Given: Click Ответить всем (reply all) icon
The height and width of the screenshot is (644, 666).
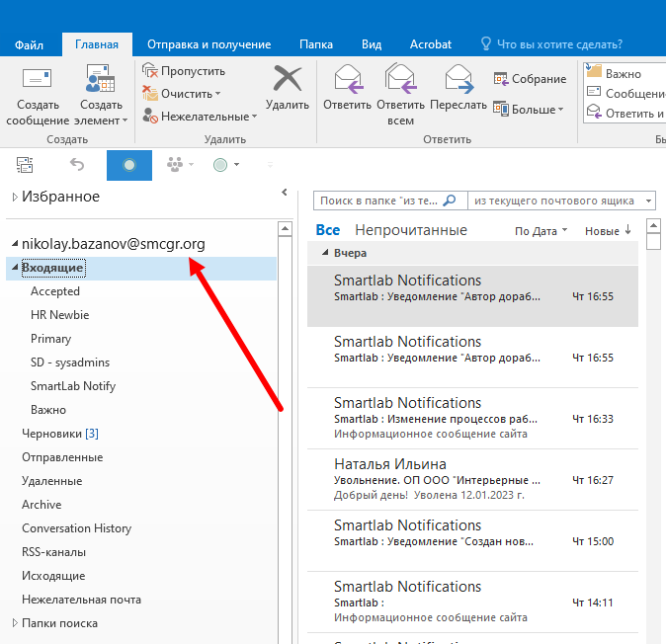Looking at the screenshot, I should pos(400,79).
